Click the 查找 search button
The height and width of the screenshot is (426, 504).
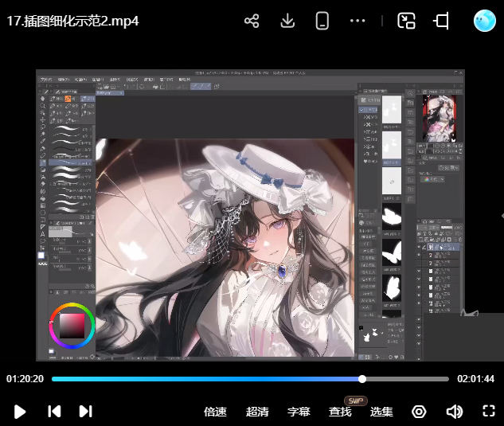click(x=340, y=412)
